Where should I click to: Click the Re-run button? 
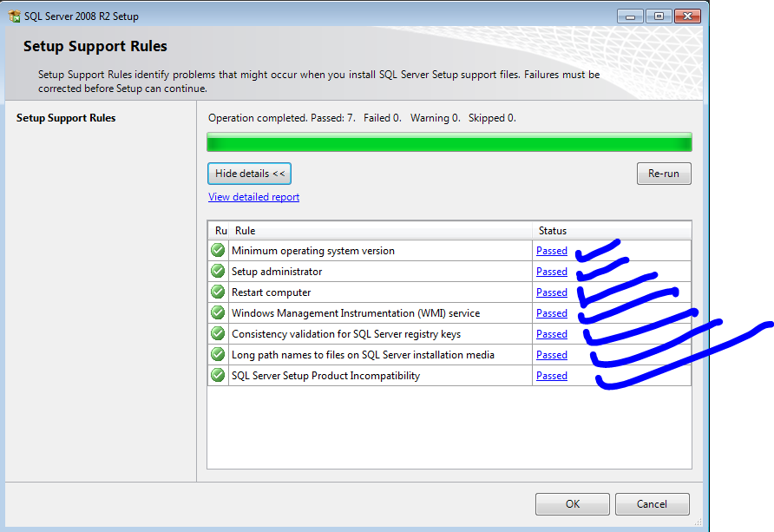pyautogui.click(x=664, y=174)
